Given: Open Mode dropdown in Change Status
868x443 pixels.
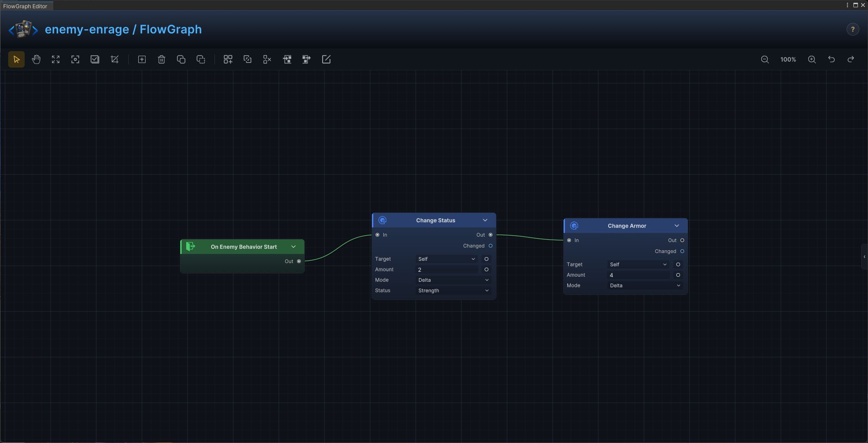Looking at the screenshot, I should pos(454,280).
